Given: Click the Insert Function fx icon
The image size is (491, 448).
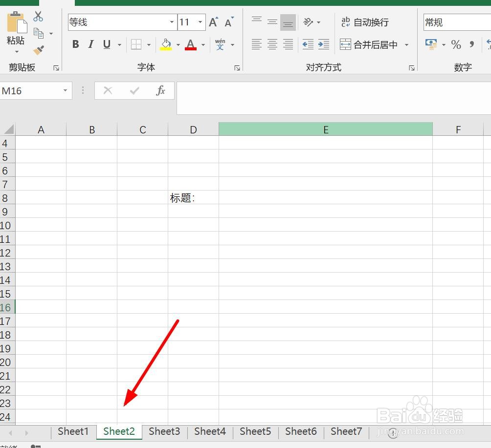Looking at the screenshot, I should 160,91.
